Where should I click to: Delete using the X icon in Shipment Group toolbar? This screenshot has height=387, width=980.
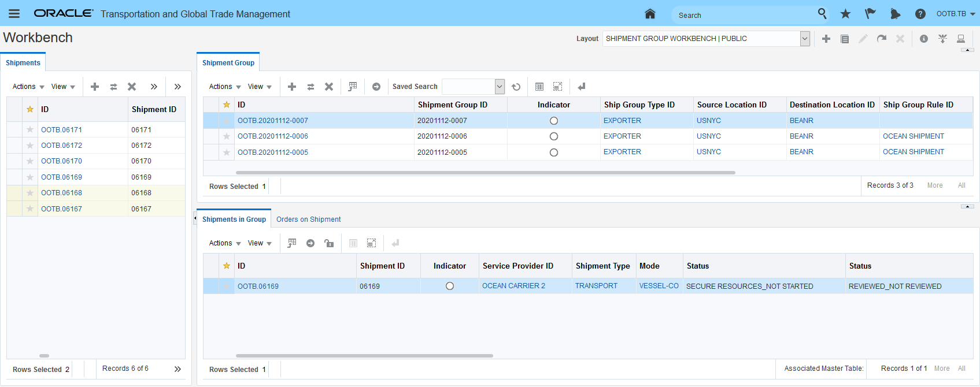click(329, 87)
